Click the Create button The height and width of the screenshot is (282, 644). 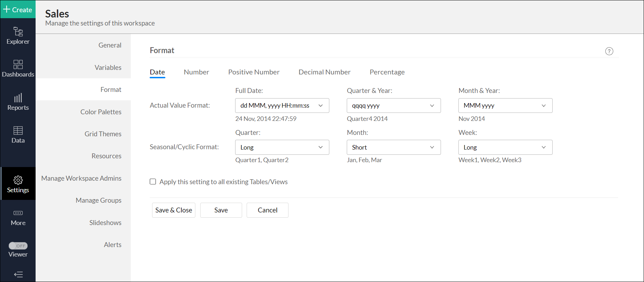tap(18, 9)
